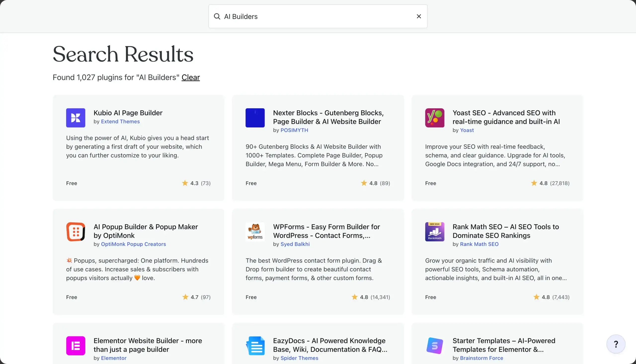
Task: Click the '90+ Gutenberg Blocks' description text
Action: coord(314,155)
